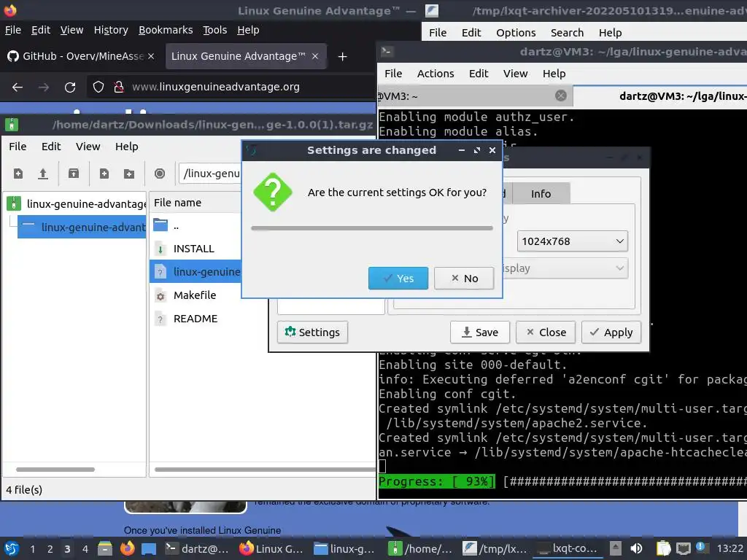Open the text editor Options menu

[x=516, y=33]
